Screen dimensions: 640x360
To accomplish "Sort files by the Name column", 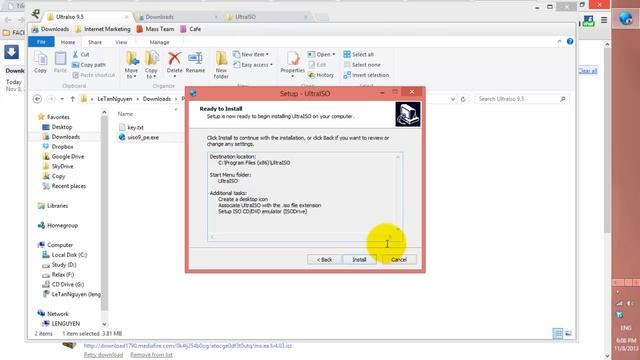I will 125,114.
